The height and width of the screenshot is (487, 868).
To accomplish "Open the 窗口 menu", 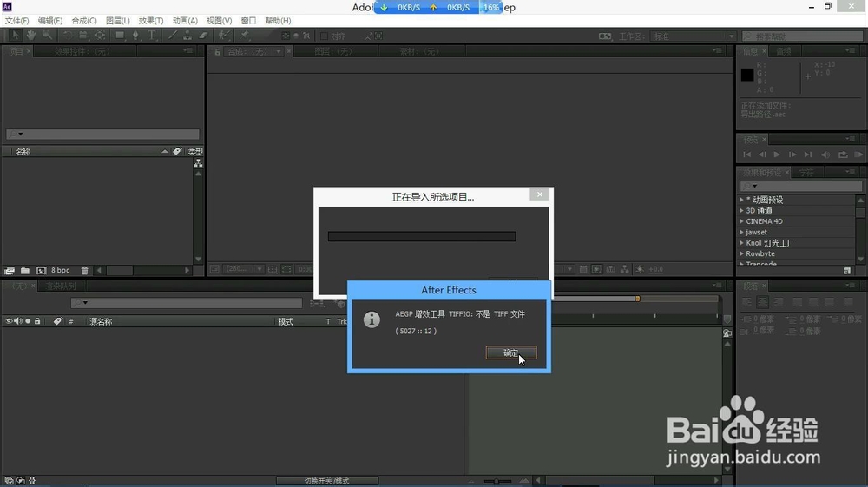I will click(248, 21).
